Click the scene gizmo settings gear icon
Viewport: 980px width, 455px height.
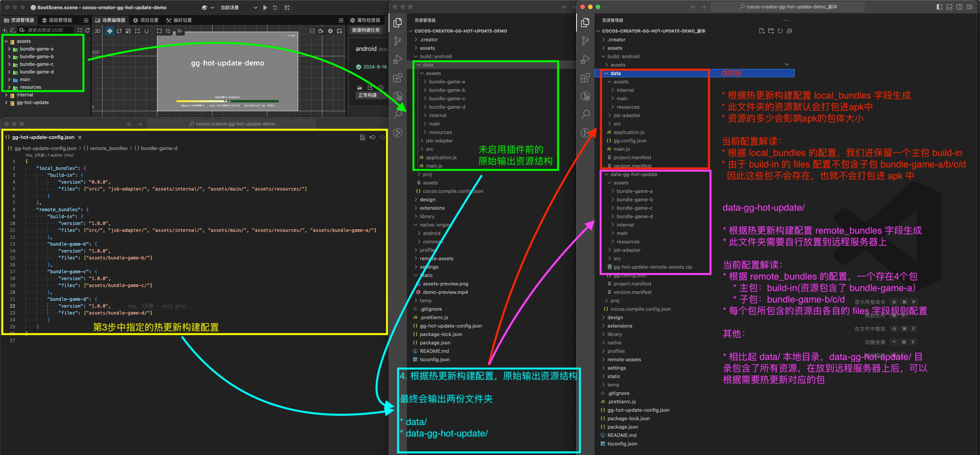coord(330,31)
